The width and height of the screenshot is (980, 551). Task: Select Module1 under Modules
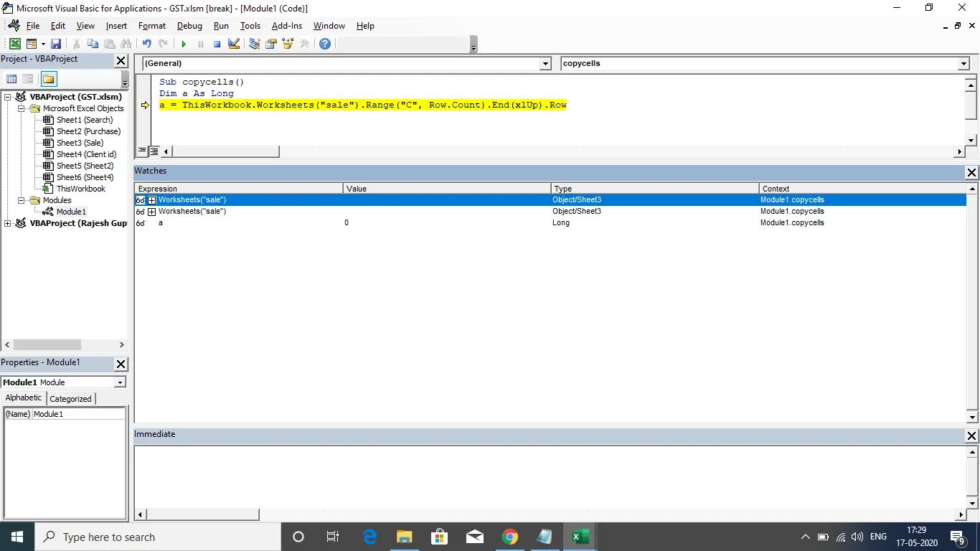tap(71, 212)
